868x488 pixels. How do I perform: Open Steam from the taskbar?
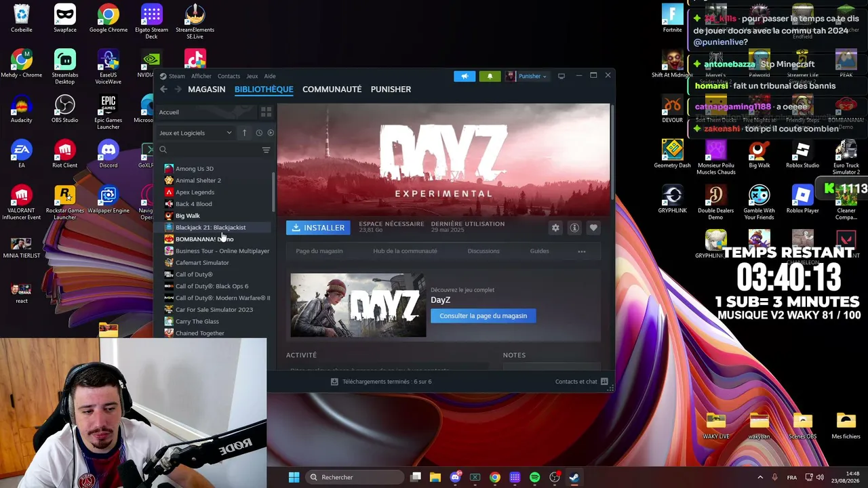coord(574,477)
